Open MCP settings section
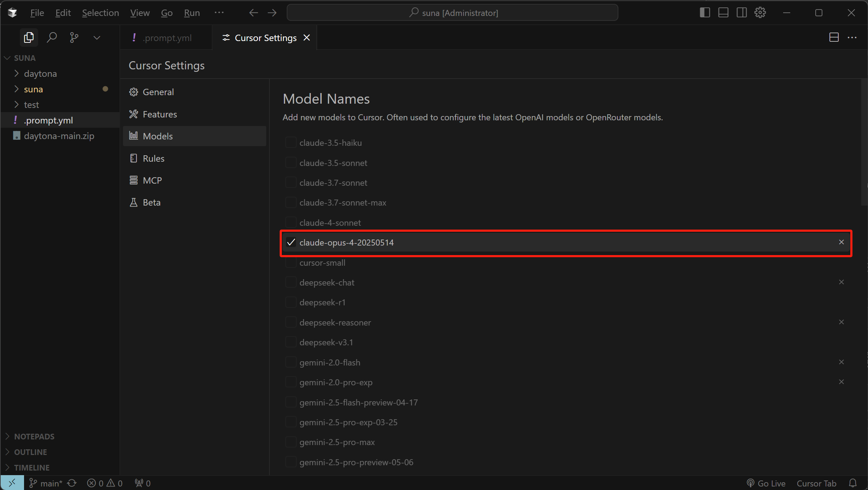 pyautogui.click(x=194, y=180)
